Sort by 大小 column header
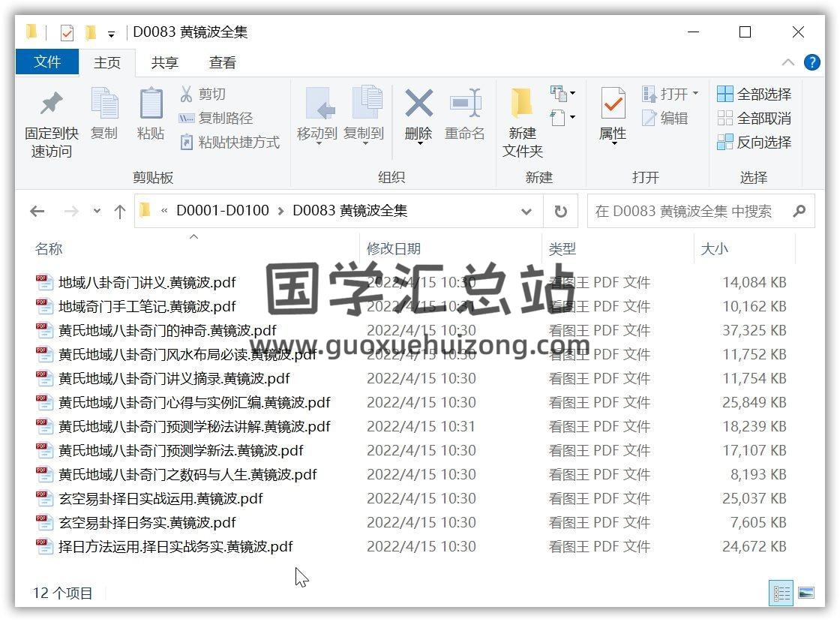The width and height of the screenshot is (840, 622). coord(715,248)
